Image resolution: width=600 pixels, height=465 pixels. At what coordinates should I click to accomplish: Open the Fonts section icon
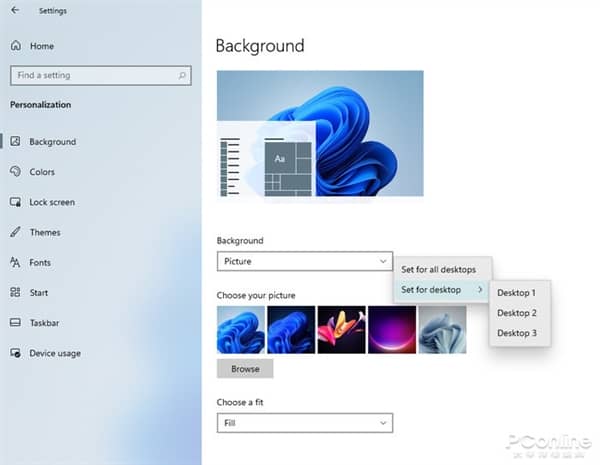click(15, 262)
